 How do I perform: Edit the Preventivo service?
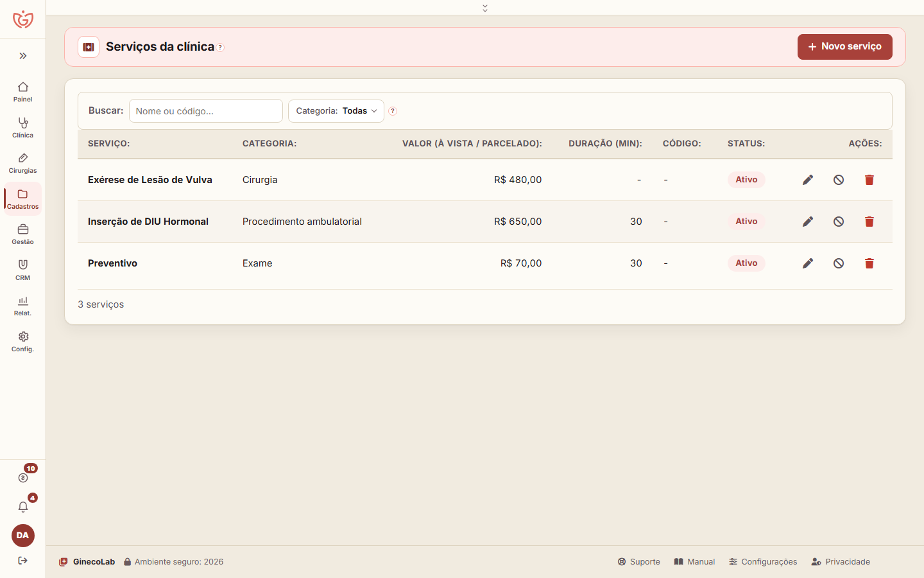pyautogui.click(x=808, y=263)
